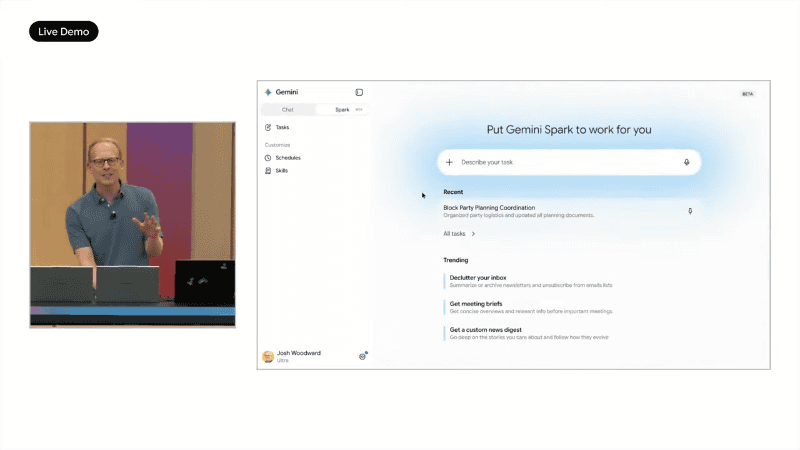The image size is (800, 450).
Task: Click the BETA badge at top right
Action: pos(747,94)
